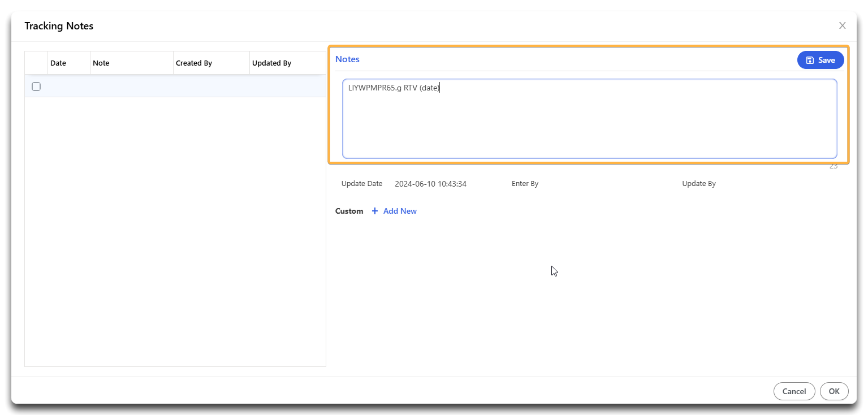Click the Save button

tap(821, 59)
